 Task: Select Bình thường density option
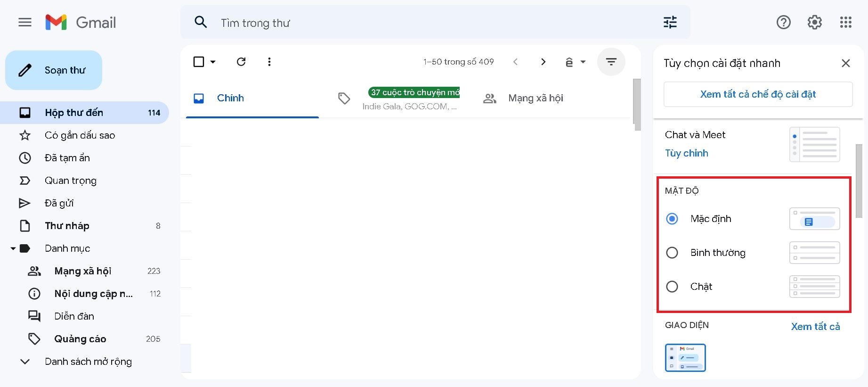[x=672, y=253]
